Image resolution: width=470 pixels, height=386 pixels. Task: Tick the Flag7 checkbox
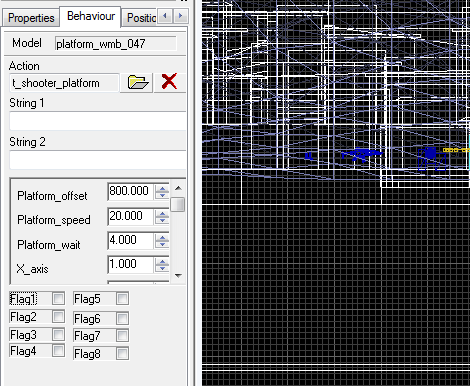tap(122, 335)
